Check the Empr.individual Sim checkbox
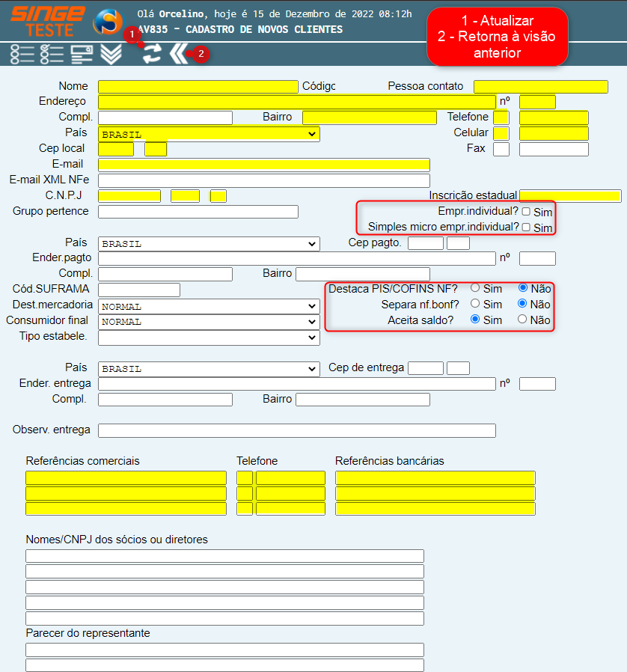This screenshot has width=627, height=672. click(x=526, y=212)
